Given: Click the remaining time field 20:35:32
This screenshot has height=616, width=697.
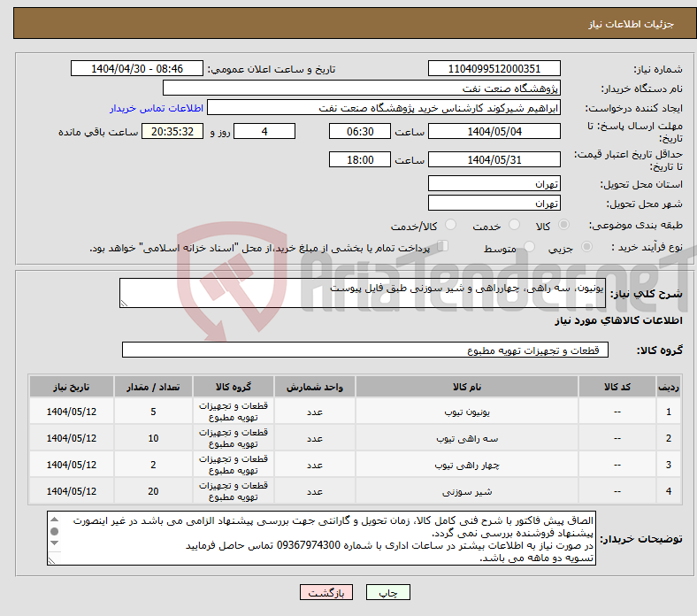Looking at the screenshot, I should 172,132.
